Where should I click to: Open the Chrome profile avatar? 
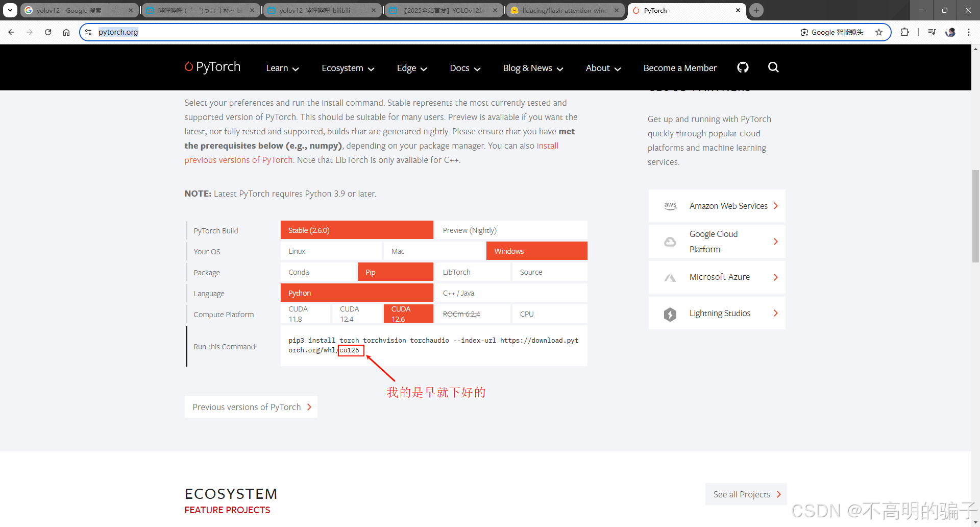950,32
